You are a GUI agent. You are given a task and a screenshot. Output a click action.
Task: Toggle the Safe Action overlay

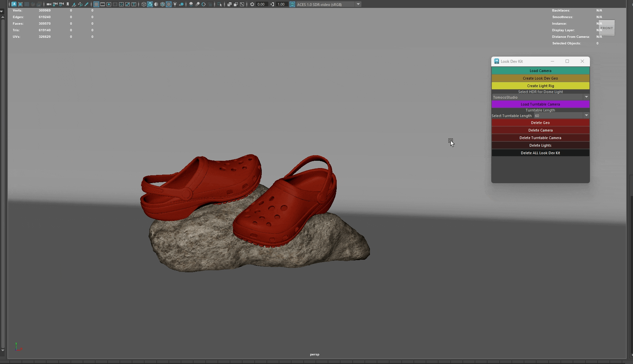[x=128, y=4]
